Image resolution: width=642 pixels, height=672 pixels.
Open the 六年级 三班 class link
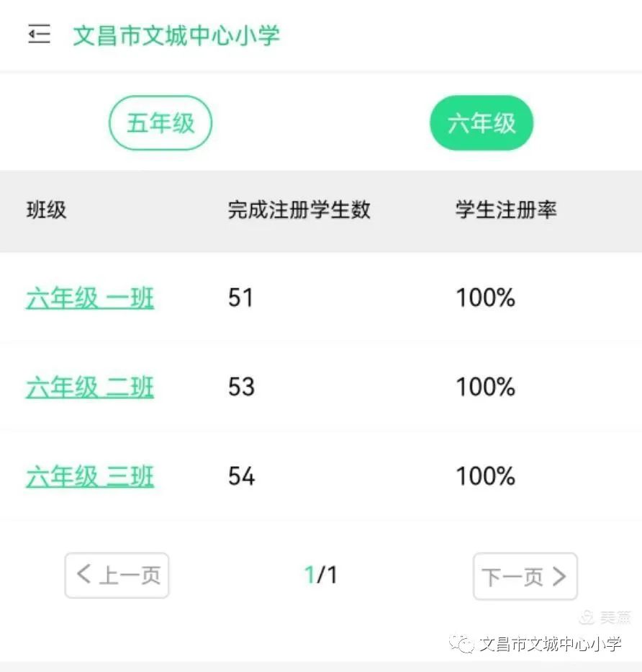(x=90, y=477)
